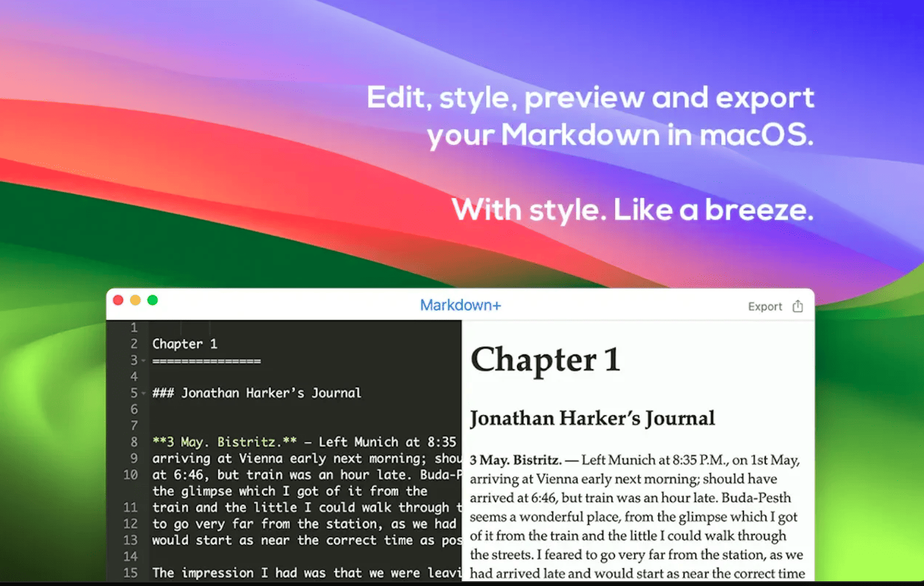This screenshot has width=924, height=586.
Task: Click bold '3 May. Bistritz.' in preview
Action: click(x=515, y=460)
